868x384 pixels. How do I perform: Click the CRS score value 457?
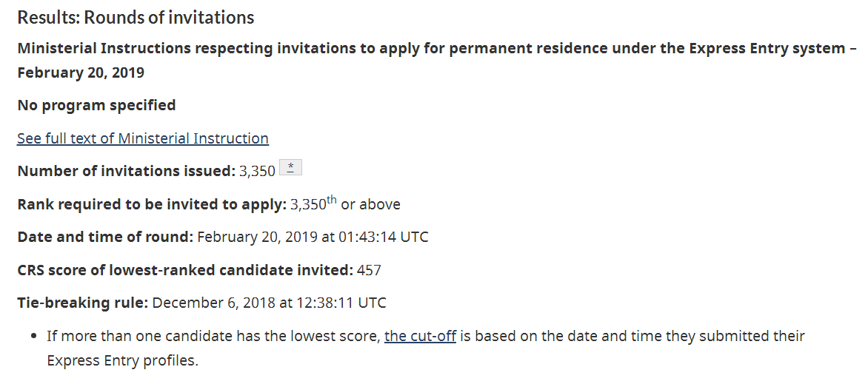pyautogui.click(x=369, y=270)
